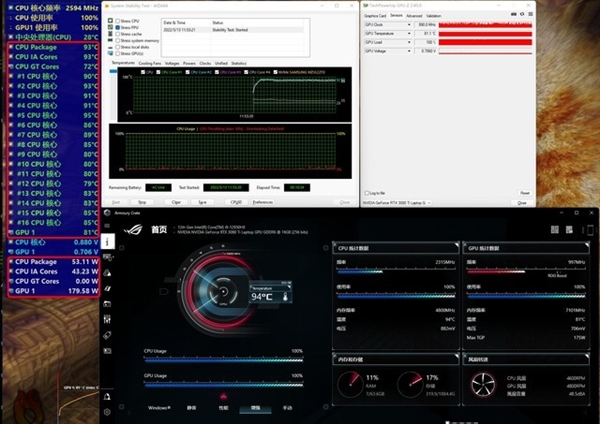Image resolution: width=600 pixels, height=424 pixels.
Task: Click the red mode indicator above 性能
Action: pyautogui.click(x=223, y=396)
